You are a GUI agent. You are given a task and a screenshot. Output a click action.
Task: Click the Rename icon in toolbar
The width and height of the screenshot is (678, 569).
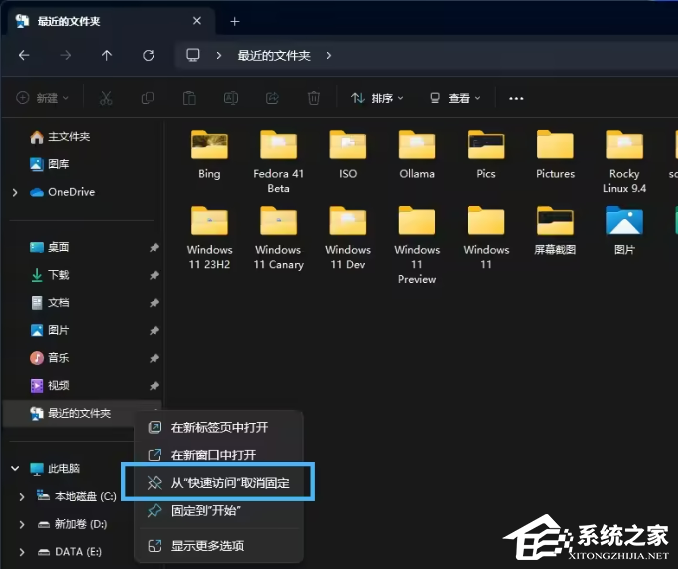coord(230,98)
